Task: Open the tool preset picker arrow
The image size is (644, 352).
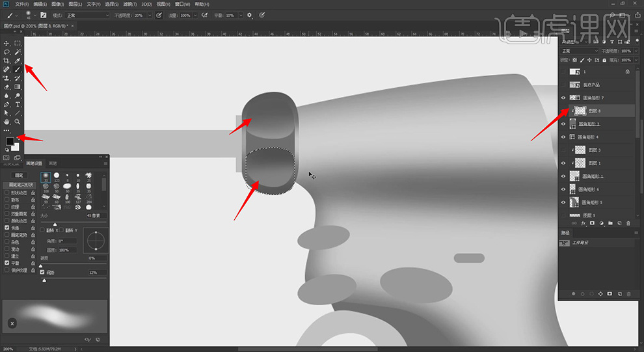Action: tap(17, 15)
